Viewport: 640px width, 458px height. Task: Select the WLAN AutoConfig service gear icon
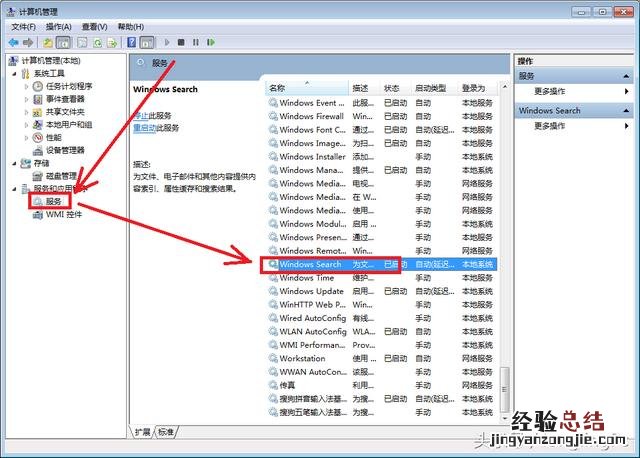click(273, 331)
